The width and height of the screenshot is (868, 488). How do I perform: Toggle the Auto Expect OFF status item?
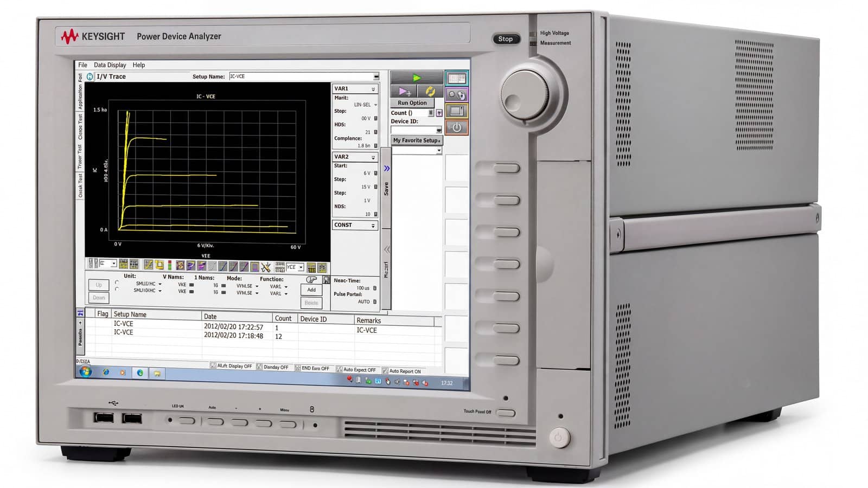(356, 370)
